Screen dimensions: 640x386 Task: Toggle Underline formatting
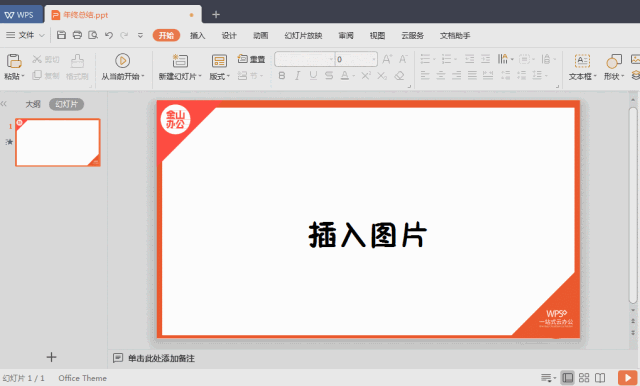[x=313, y=75]
